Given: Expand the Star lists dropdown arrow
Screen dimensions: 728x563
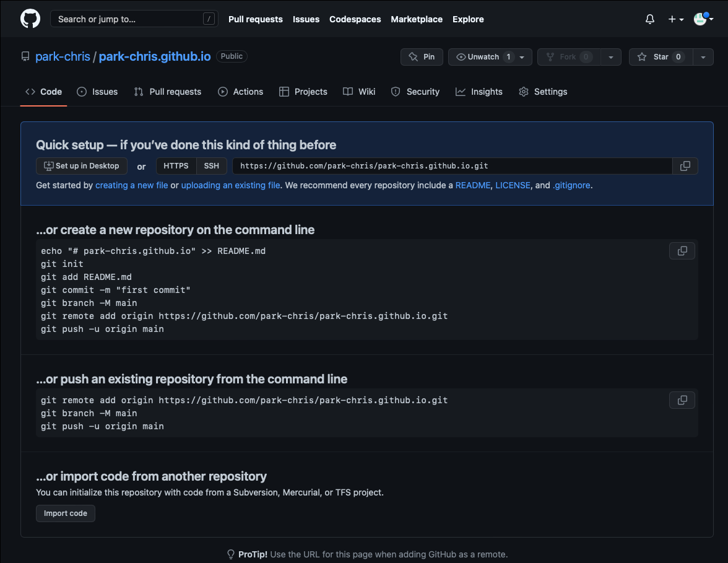Looking at the screenshot, I should click(x=703, y=57).
